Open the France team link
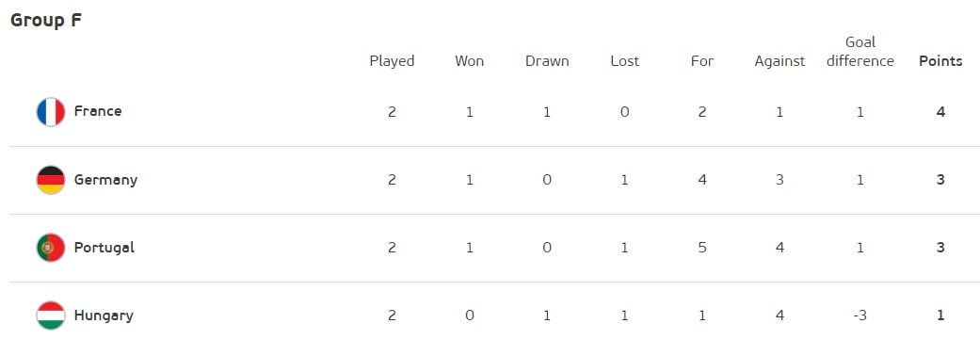Screen dimensions: 980x356 coord(98,111)
